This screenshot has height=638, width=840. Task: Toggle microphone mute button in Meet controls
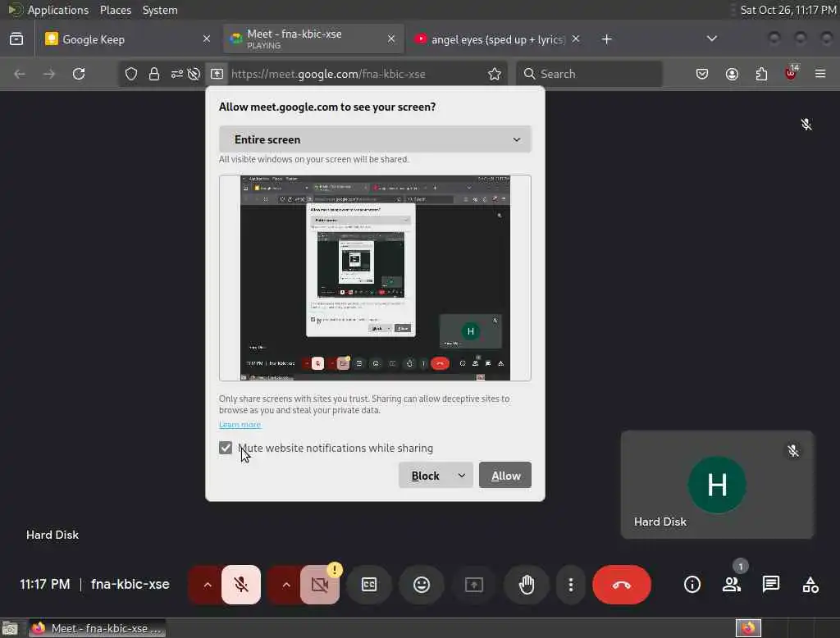click(241, 585)
